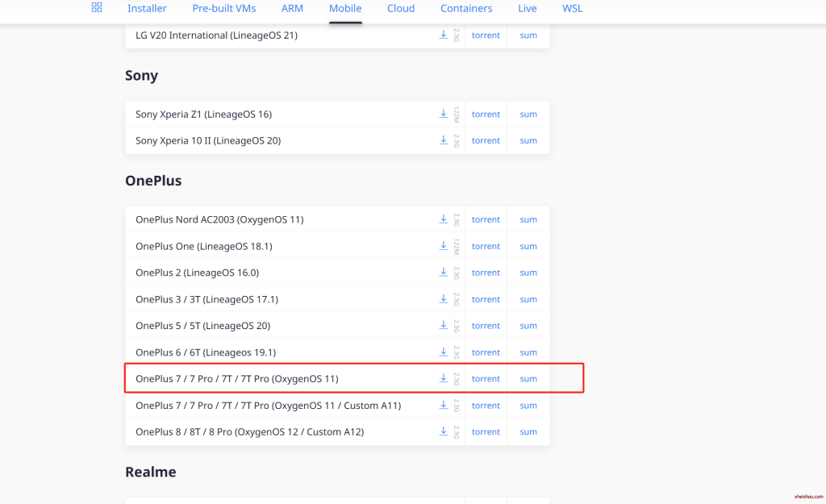Open sum link for OnePlus 8 / 8T
Screen dimensions: 826x504
pos(528,432)
